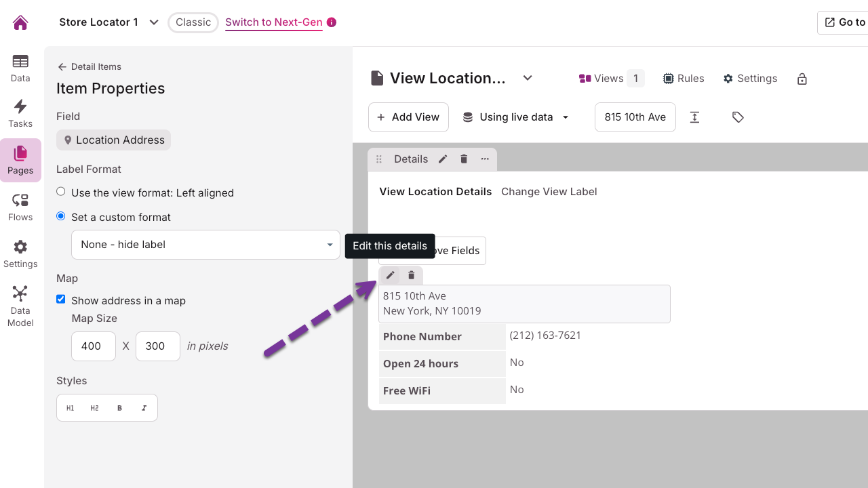Click the home logo icon

(20, 23)
